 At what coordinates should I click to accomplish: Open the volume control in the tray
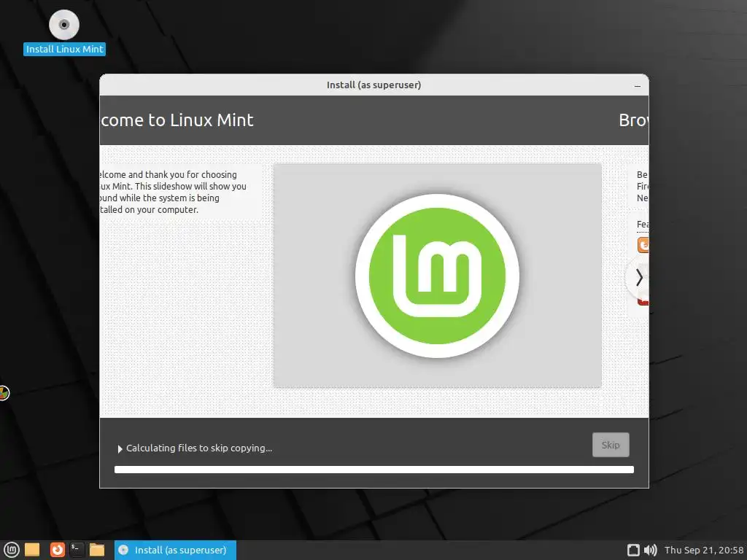pos(650,550)
